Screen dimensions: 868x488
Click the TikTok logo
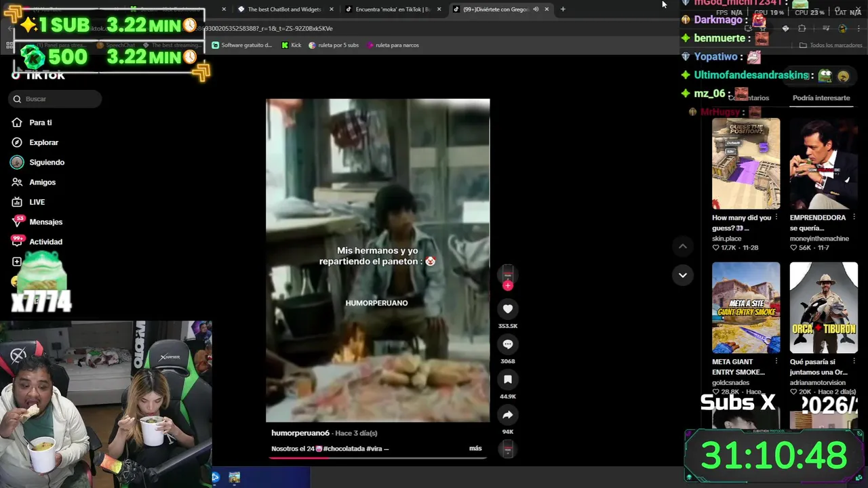(x=38, y=75)
